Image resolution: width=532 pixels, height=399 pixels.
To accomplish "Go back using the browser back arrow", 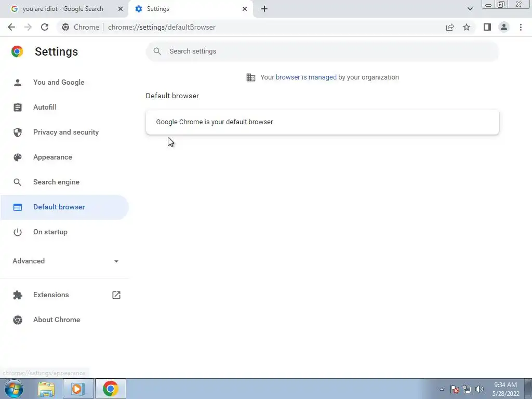I will pos(11,27).
